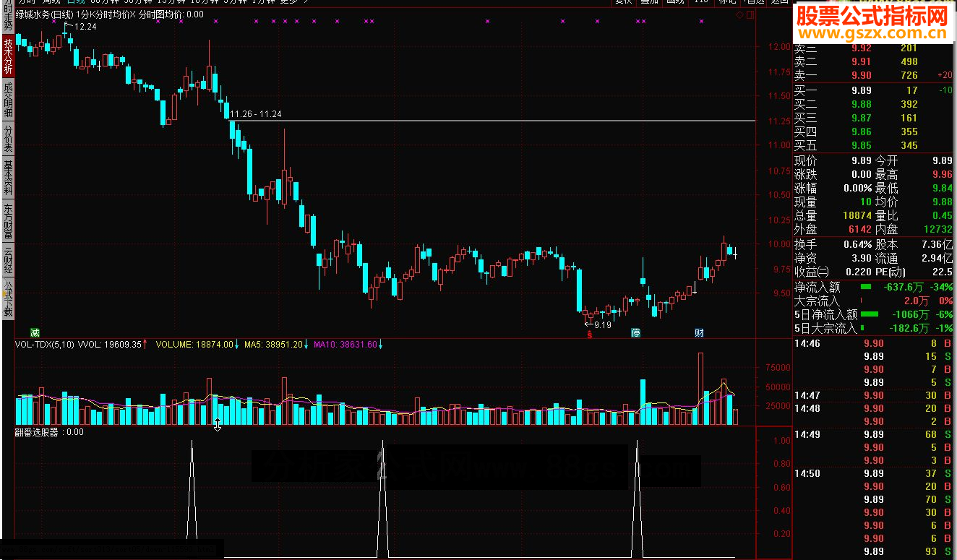Click the 换手 0.64% value
Image resolution: width=957 pixels, height=560 pixels.
[858, 244]
